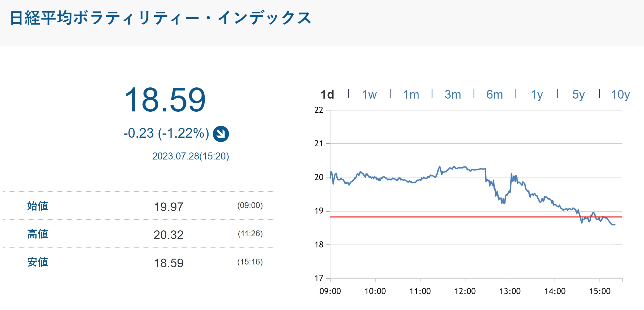The height and width of the screenshot is (310, 644).
Task: Click the red previous-close line on chart
Action: (419, 217)
